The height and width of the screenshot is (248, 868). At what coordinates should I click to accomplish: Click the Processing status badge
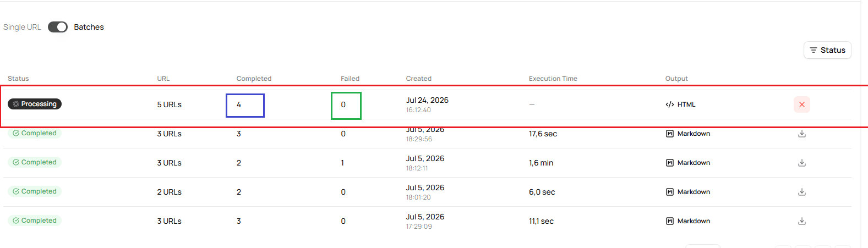[35, 104]
